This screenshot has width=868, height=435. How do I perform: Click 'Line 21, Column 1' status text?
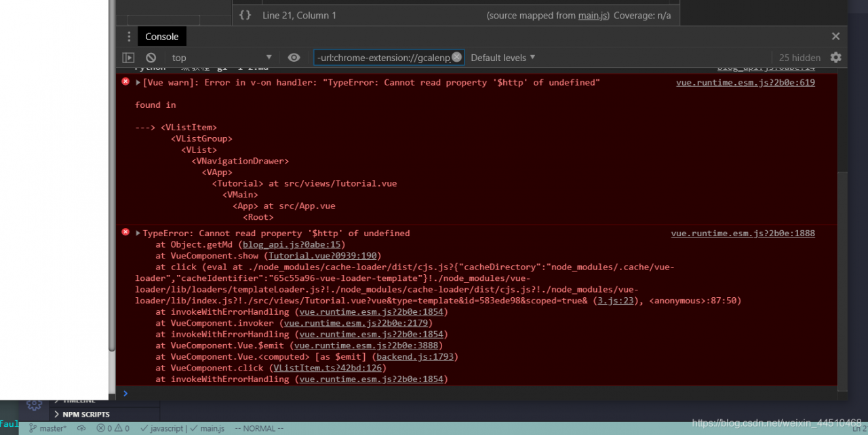click(299, 15)
